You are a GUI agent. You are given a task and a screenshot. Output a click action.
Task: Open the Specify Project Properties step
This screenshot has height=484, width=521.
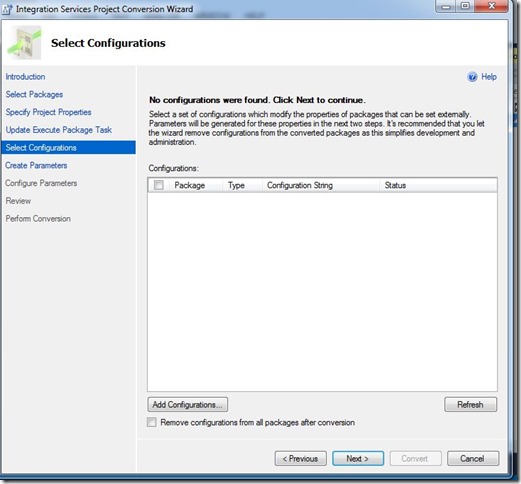click(x=48, y=112)
